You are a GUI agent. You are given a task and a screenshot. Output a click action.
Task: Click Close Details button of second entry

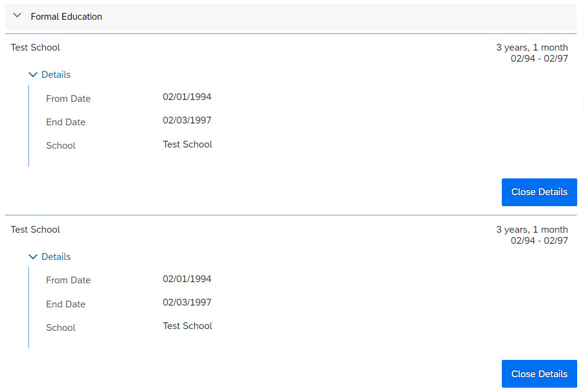[x=540, y=373]
